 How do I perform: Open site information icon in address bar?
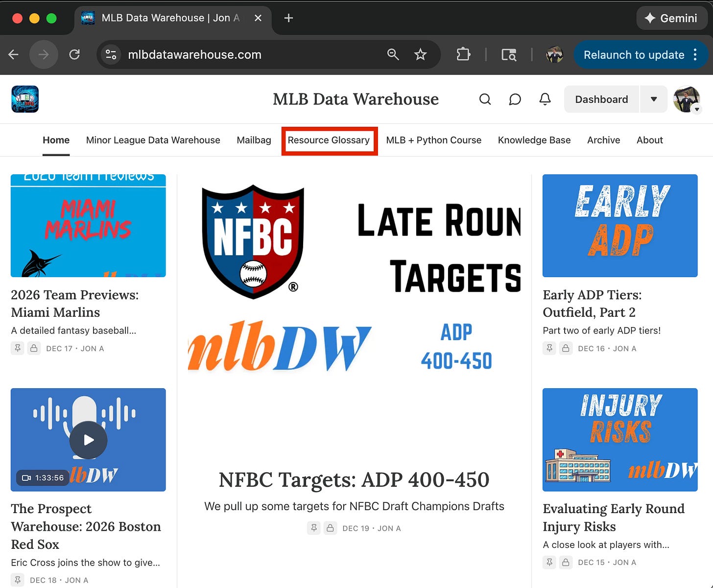click(x=111, y=54)
